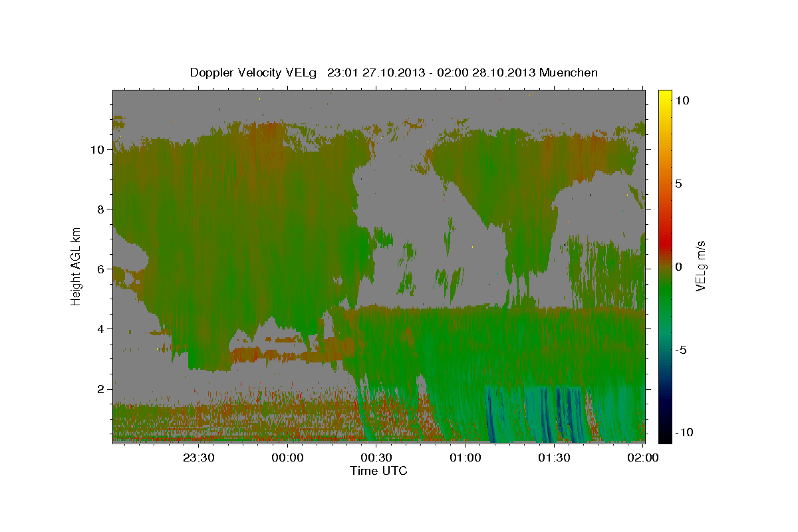Click the colorbar value '0'
798x532 pixels.
click(x=679, y=267)
